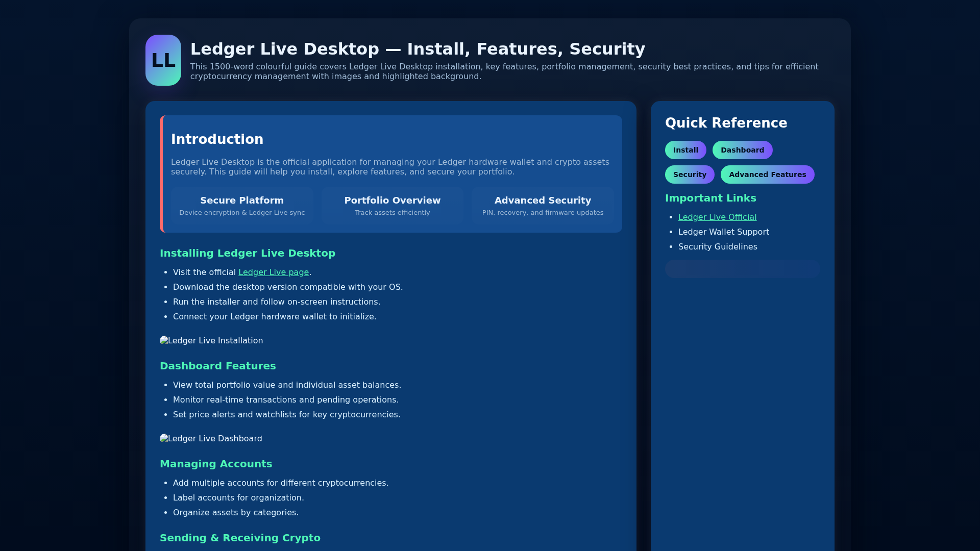Click 'Label accounts for organization' bullet
Image resolution: width=980 pixels, height=551 pixels.
[x=238, y=498]
